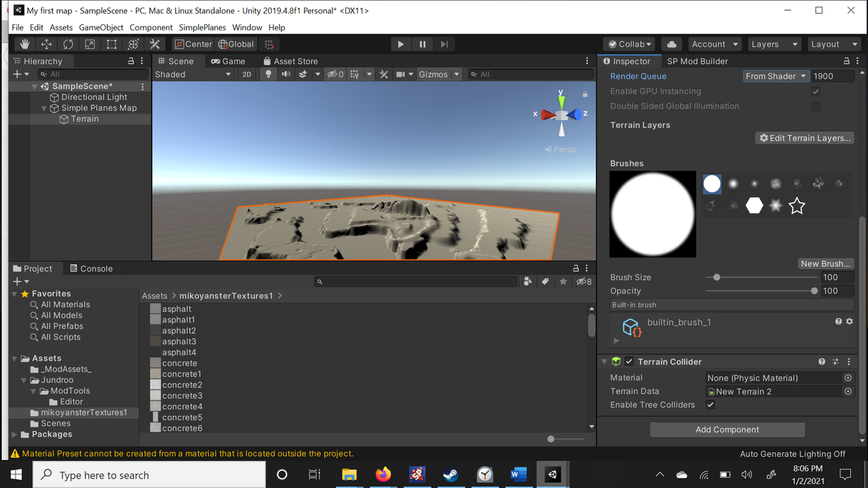Select the Scale tool

tap(90, 44)
